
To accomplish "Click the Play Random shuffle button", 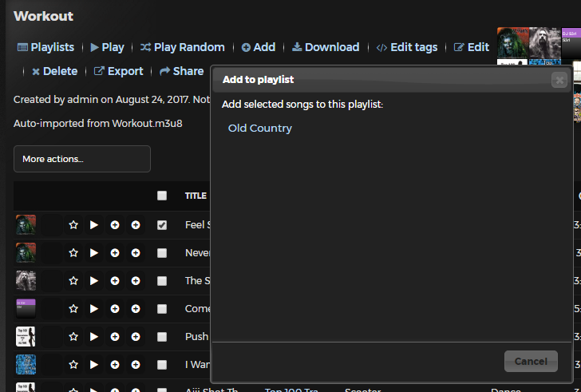I will coord(182,47).
